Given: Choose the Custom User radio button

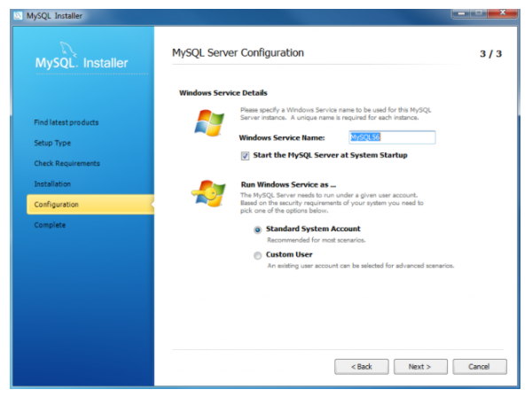Looking at the screenshot, I should click(257, 255).
